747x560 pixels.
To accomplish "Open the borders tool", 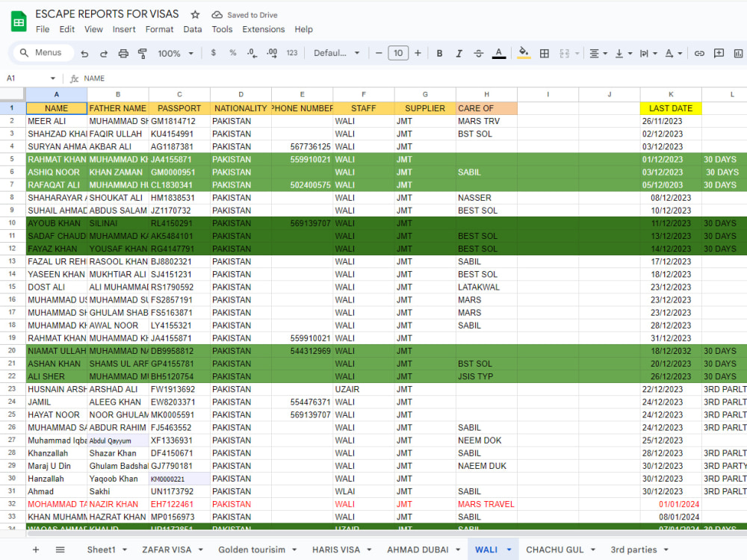I will click(x=544, y=53).
